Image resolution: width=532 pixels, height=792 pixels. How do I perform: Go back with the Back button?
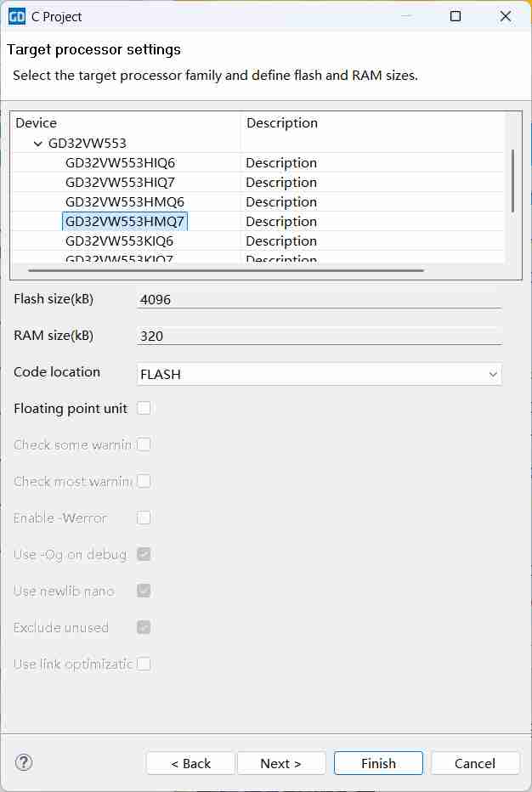(x=190, y=763)
